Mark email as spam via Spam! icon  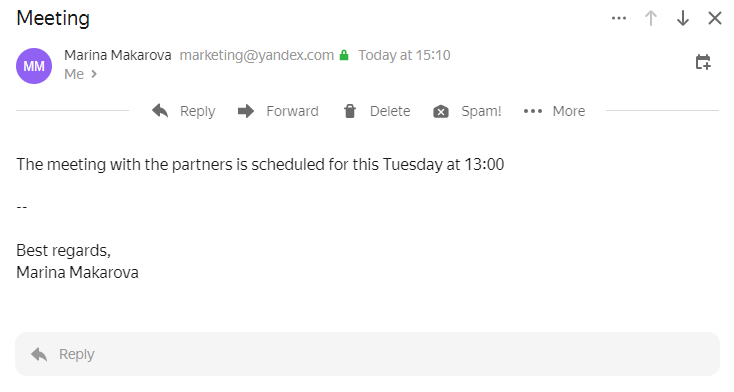coord(440,111)
